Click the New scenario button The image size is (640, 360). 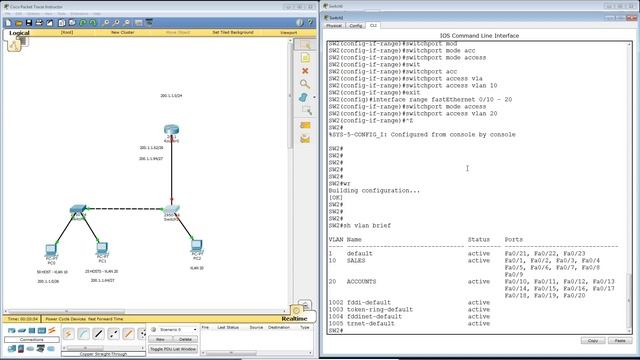[x=160, y=339]
